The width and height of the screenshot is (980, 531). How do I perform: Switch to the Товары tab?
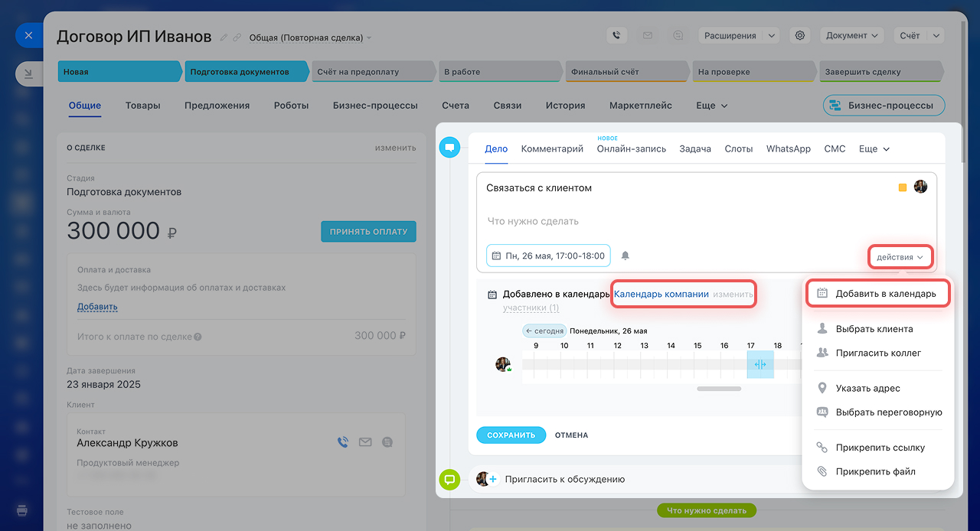142,106
